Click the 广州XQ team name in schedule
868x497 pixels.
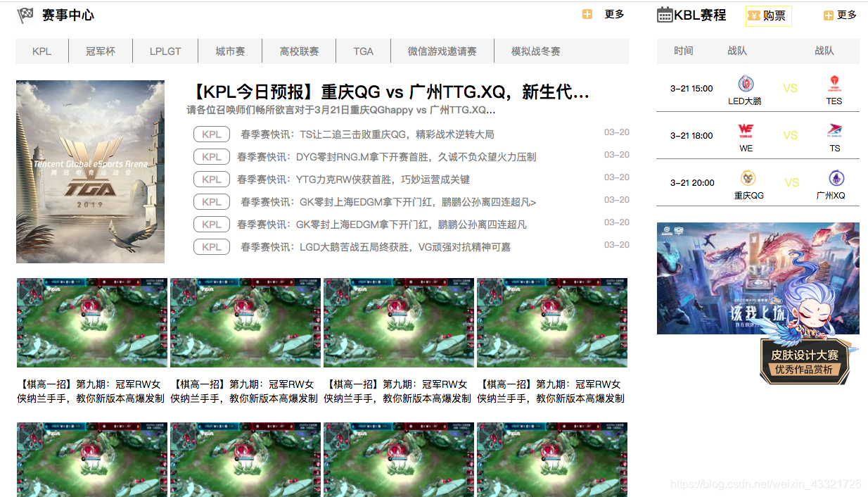831,196
